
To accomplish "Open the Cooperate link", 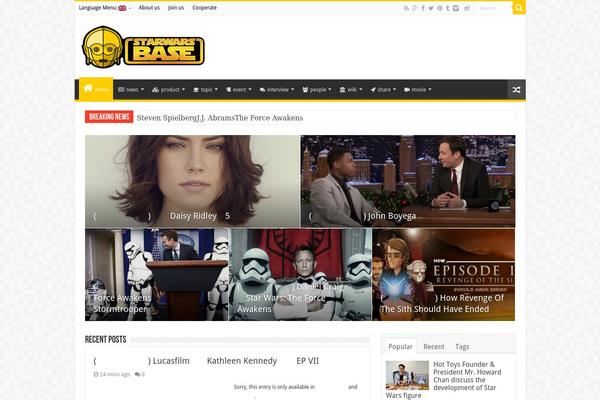I will (x=204, y=8).
